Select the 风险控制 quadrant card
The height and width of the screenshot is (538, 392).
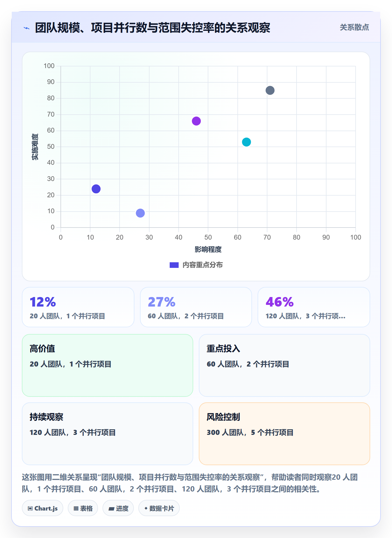click(x=284, y=434)
